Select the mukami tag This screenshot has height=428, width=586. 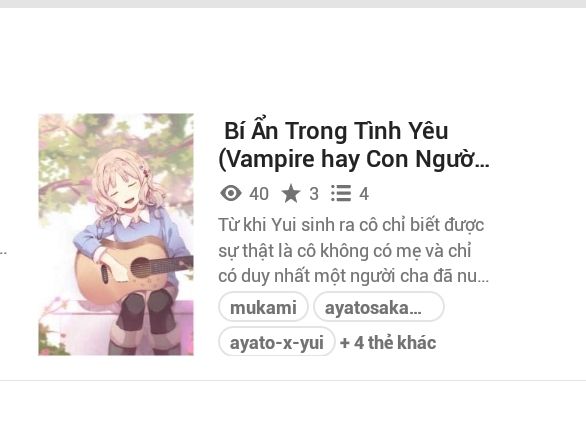(263, 307)
